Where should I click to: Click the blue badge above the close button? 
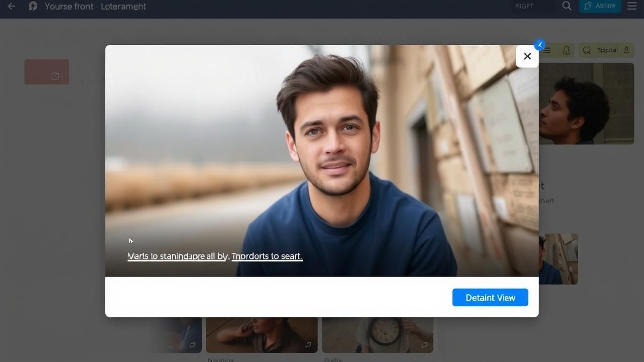point(539,45)
